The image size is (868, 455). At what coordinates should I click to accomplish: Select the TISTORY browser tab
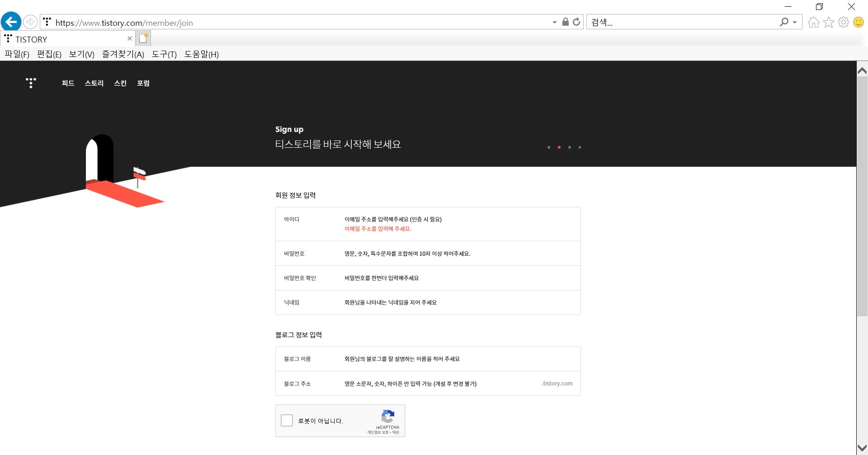click(x=68, y=39)
